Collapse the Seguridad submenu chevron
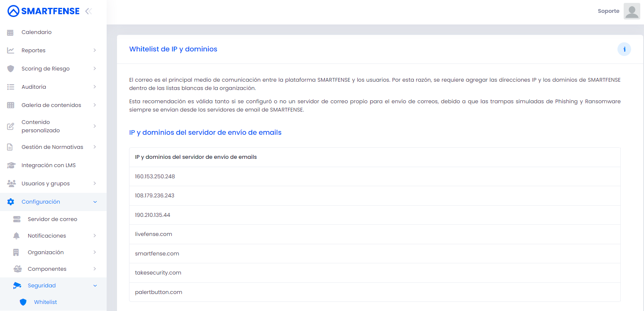This screenshot has height=311, width=644. 95,286
